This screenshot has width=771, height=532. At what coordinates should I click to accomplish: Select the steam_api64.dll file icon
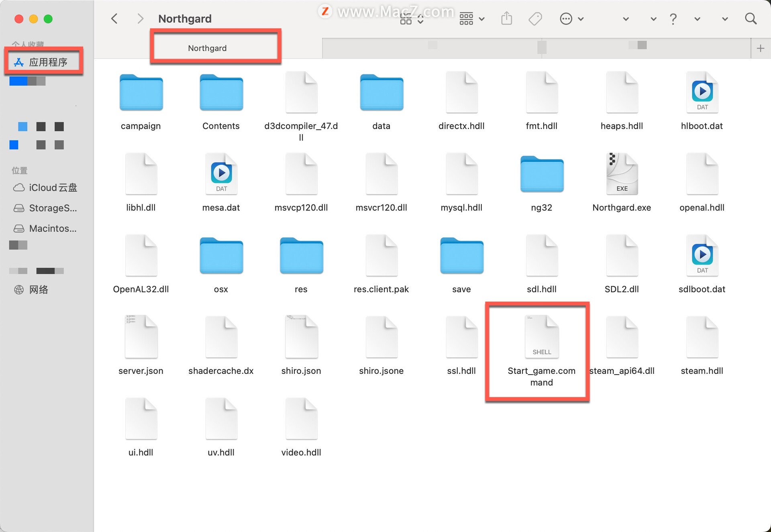pos(622,337)
